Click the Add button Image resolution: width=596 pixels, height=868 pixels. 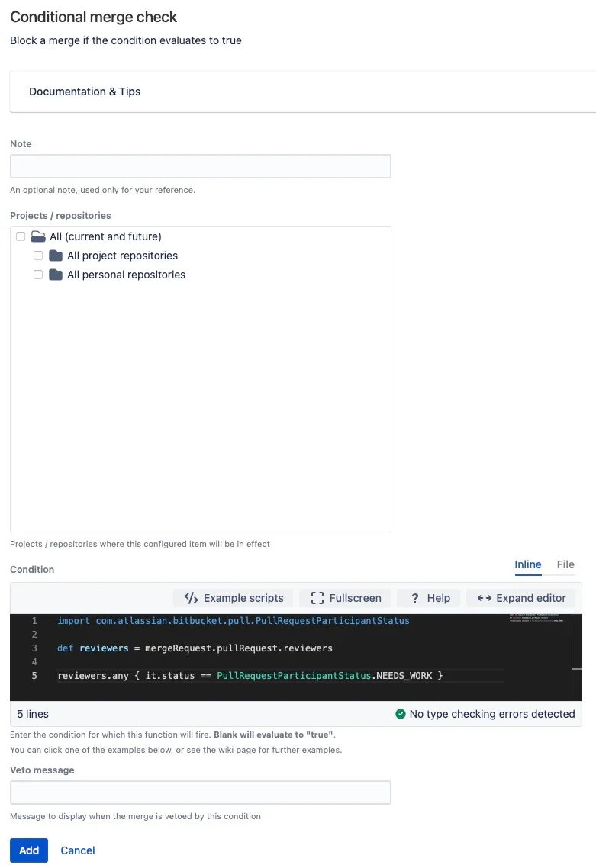click(x=29, y=850)
